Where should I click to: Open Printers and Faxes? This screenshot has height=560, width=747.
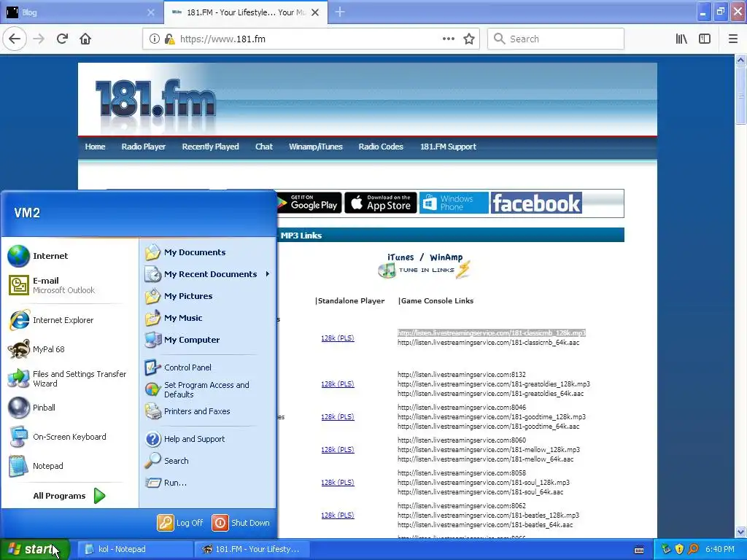coord(208,411)
